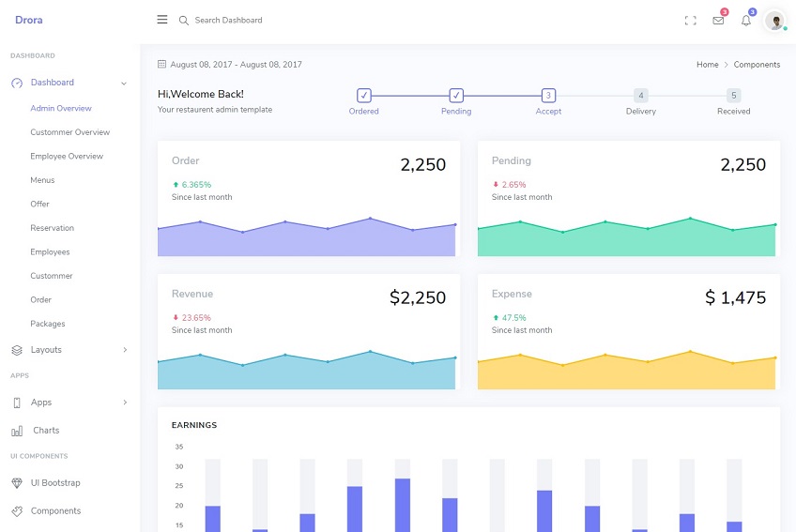This screenshot has height=532, width=796.
Task: Open the August 08, 2017 date range
Action: [236, 65]
